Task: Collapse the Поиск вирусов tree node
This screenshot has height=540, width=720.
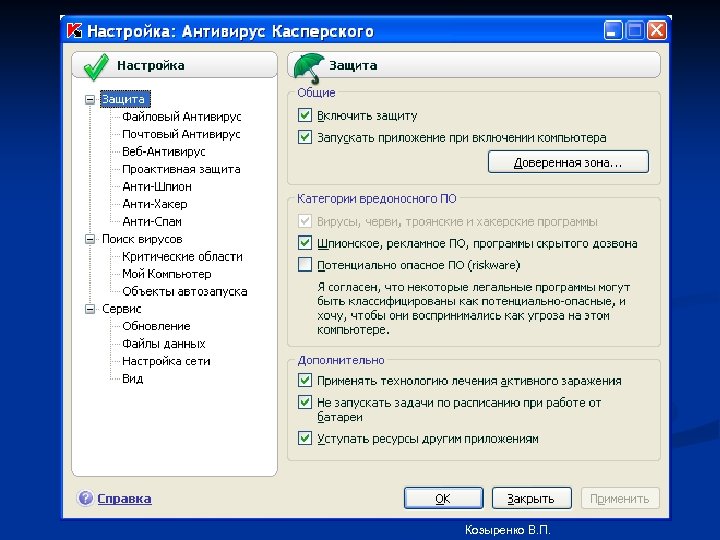Action: click(90, 239)
